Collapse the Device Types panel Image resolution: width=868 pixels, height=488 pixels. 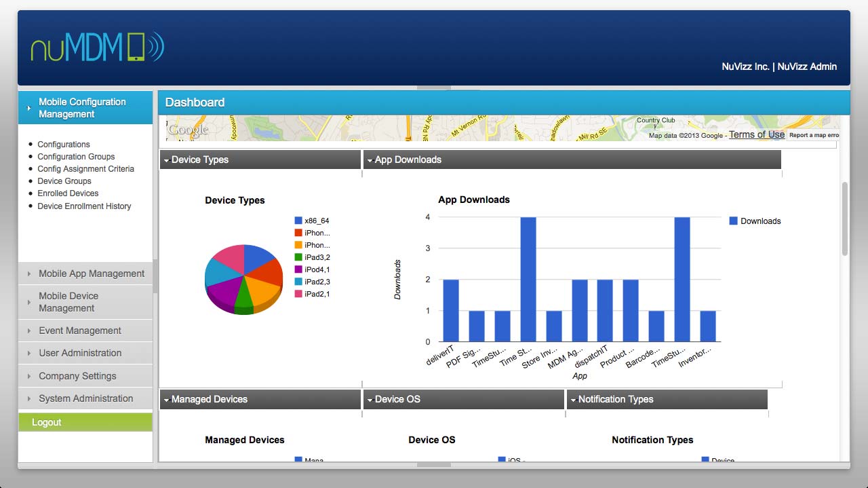pyautogui.click(x=166, y=160)
